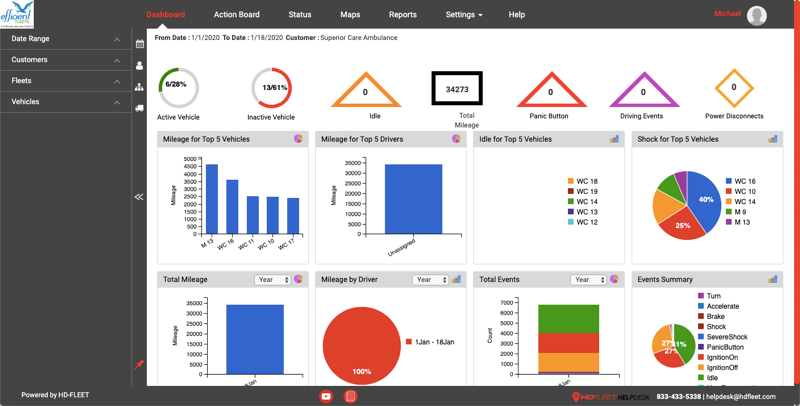Click Michael's profile avatar
Screen dimensions: 800x406
[x=757, y=16]
